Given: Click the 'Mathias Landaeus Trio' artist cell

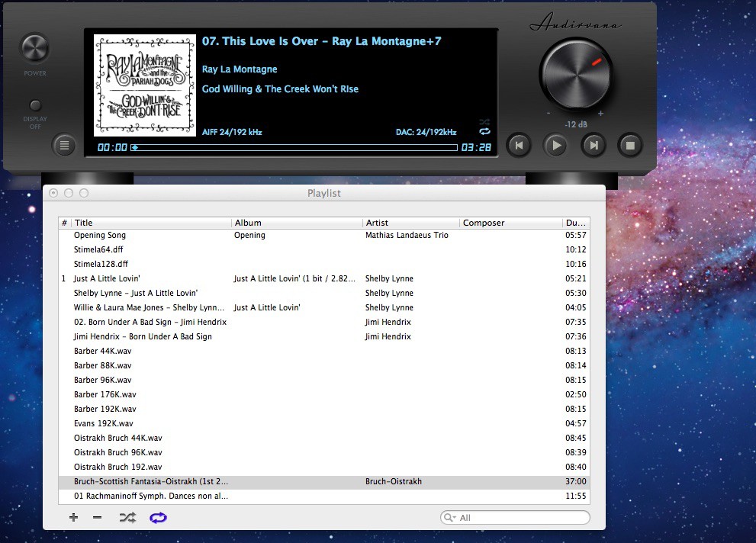Looking at the screenshot, I should [407, 235].
